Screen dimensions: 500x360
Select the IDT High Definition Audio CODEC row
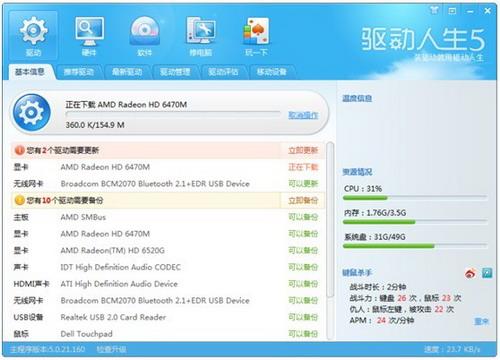pyautogui.click(x=168, y=267)
